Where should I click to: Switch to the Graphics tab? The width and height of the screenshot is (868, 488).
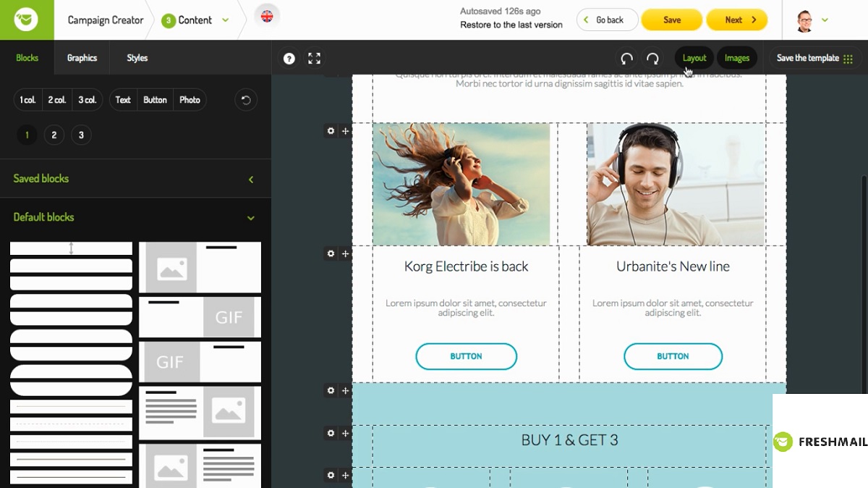coord(82,58)
